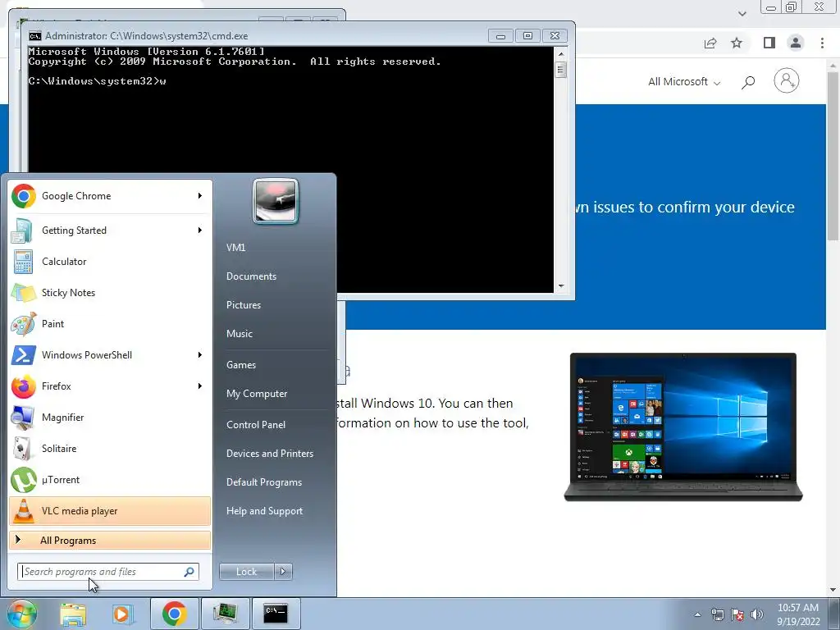The image size is (840, 630).
Task: Open Default Programs
Action: pyautogui.click(x=264, y=482)
